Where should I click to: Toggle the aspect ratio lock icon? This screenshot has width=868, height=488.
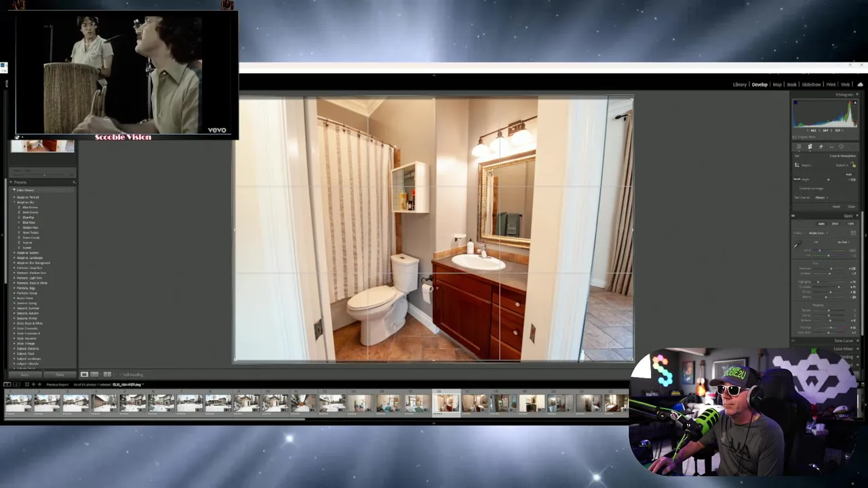pos(853,165)
